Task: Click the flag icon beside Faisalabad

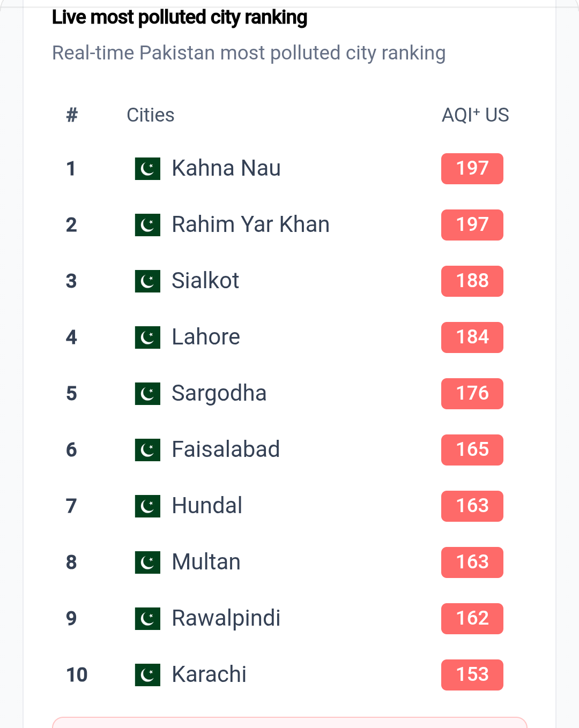Action: coord(147,450)
